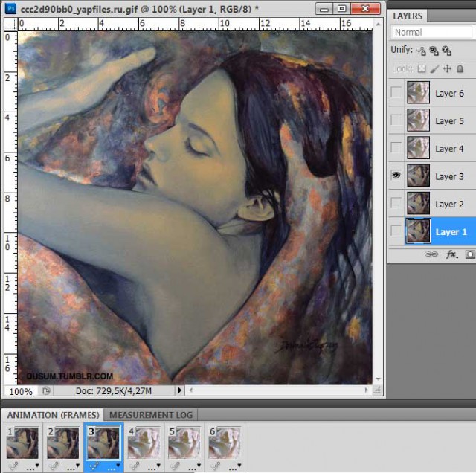The height and width of the screenshot is (473, 476).
Task: Switch to the Measurement Log tab
Action: coord(152,414)
